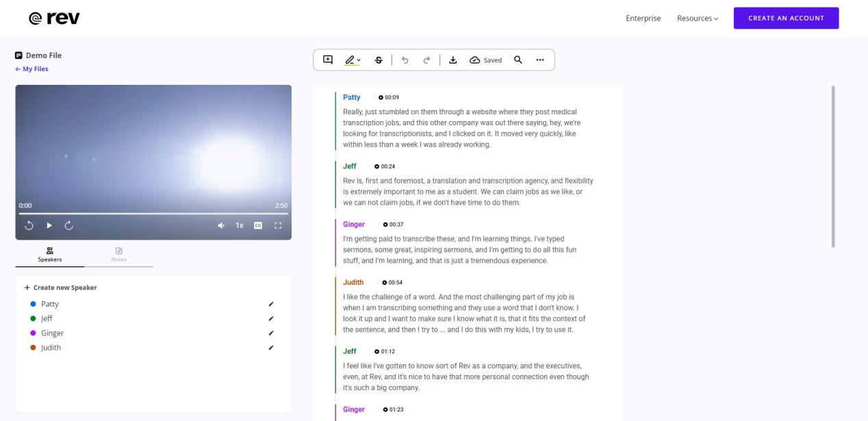Click the Saved cloud status icon

point(474,60)
